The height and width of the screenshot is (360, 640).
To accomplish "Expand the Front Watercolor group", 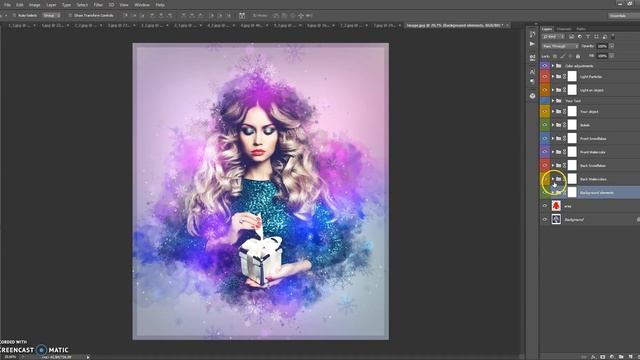I will tap(553, 152).
